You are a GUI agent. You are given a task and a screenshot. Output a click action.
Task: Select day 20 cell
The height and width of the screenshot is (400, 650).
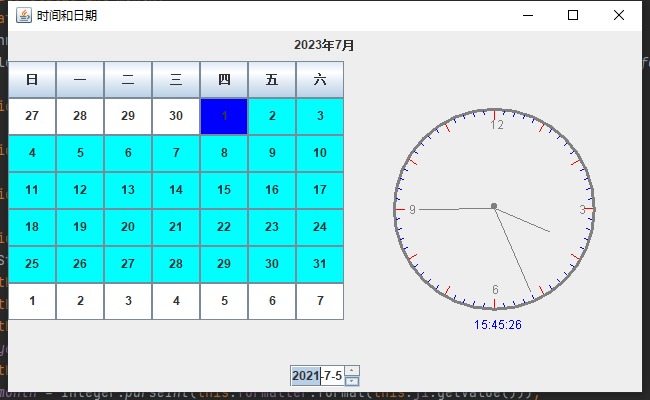[x=128, y=227]
